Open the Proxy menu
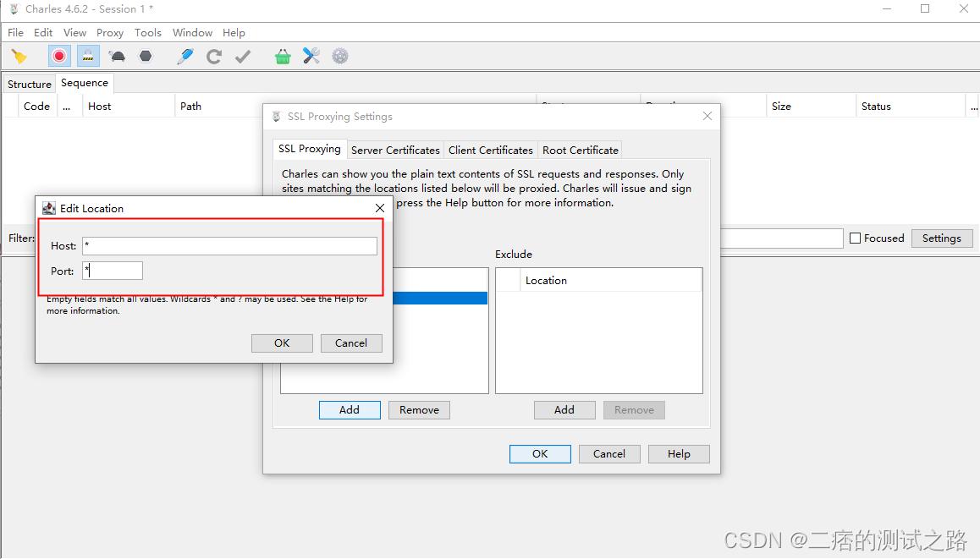Image resolution: width=980 pixels, height=559 pixels. [x=110, y=32]
